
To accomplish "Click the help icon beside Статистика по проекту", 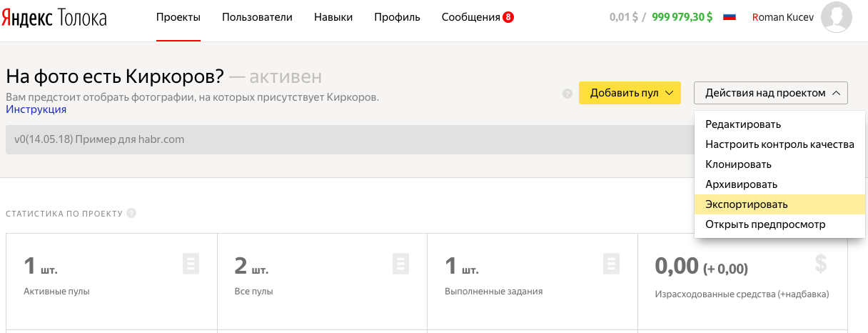I will click(131, 213).
